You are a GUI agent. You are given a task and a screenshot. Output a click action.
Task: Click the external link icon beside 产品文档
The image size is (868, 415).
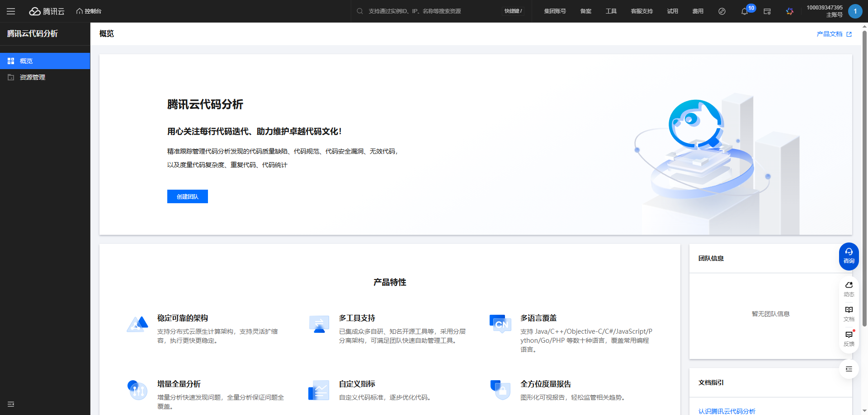tap(849, 34)
